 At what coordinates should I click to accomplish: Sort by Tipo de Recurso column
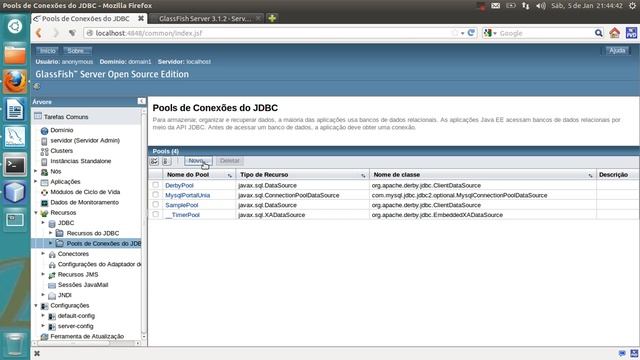[363, 175]
